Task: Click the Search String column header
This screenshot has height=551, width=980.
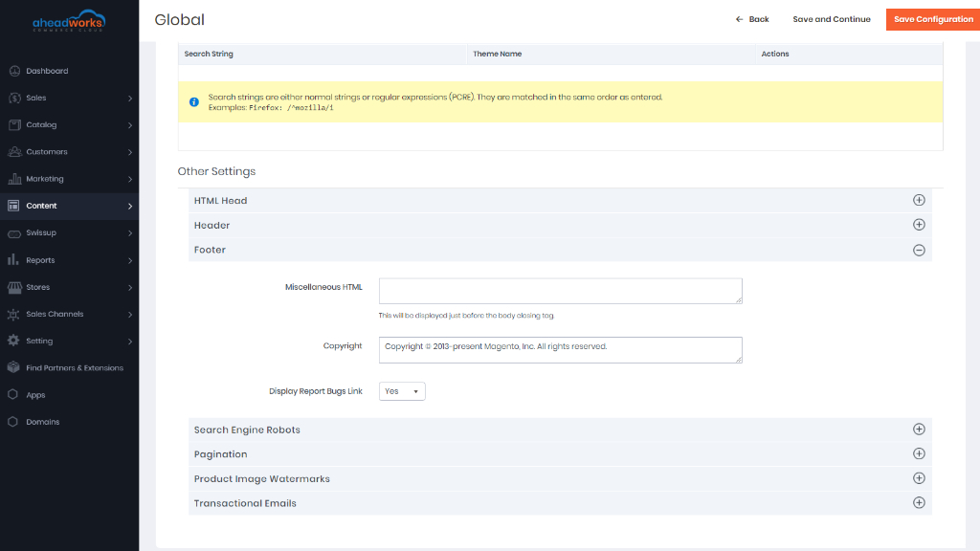Action: pyautogui.click(x=208, y=54)
